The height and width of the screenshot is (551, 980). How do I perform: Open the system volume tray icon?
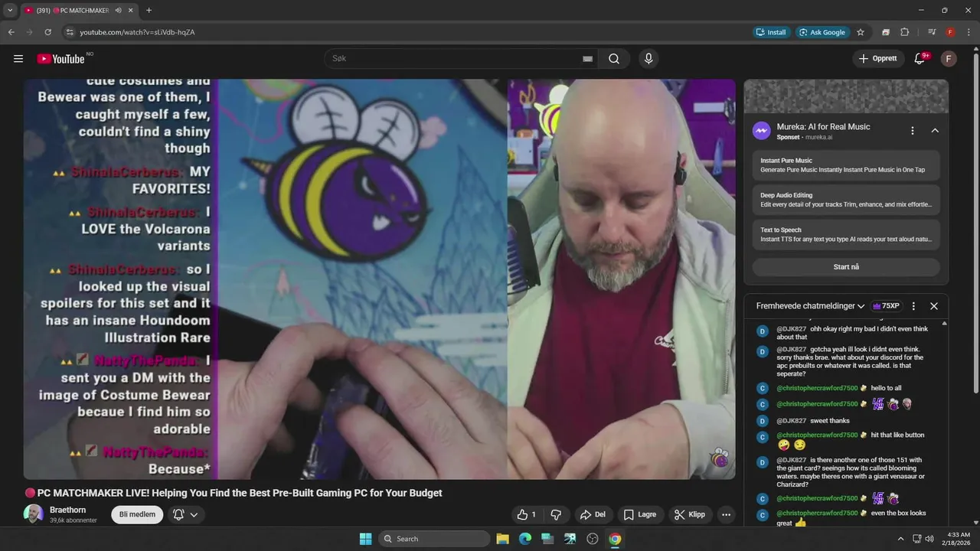click(x=929, y=539)
